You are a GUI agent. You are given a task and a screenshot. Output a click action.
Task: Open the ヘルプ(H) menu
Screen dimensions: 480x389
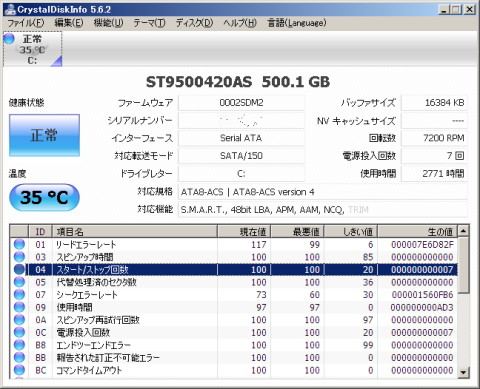(x=240, y=23)
